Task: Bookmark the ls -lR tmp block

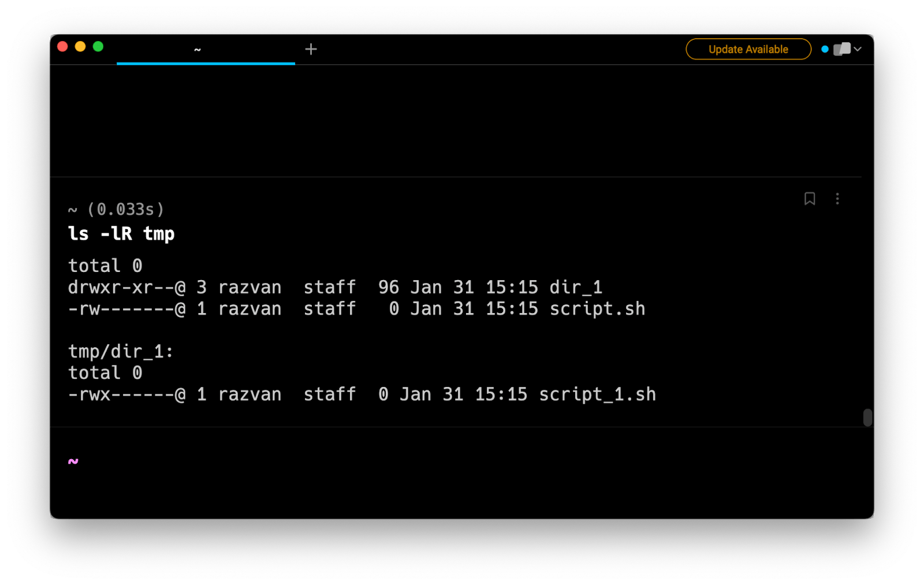Action: click(x=810, y=199)
